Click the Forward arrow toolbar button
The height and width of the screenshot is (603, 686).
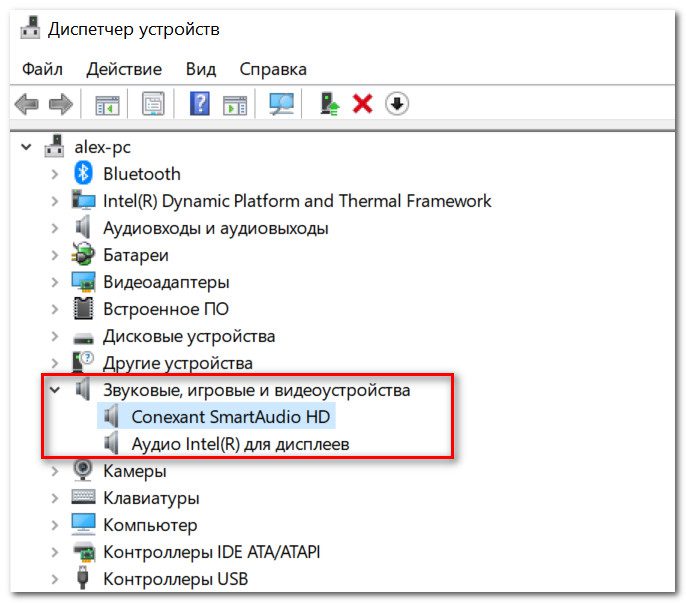tap(60, 104)
